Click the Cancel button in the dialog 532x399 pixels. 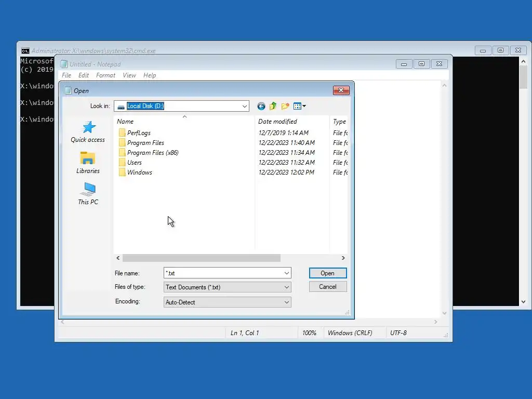(328, 287)
